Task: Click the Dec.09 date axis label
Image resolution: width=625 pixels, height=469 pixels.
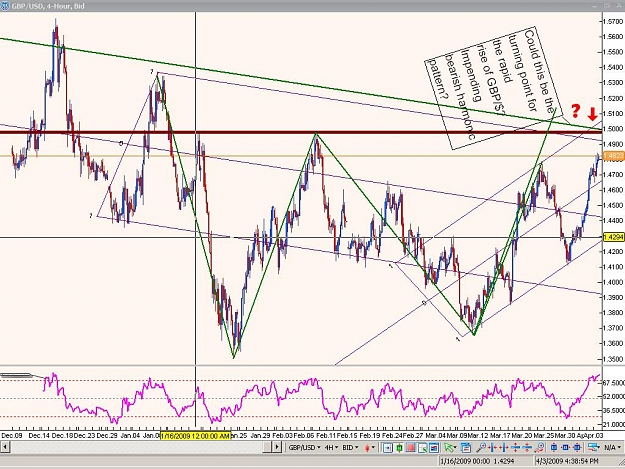Action: coord(12,436)
